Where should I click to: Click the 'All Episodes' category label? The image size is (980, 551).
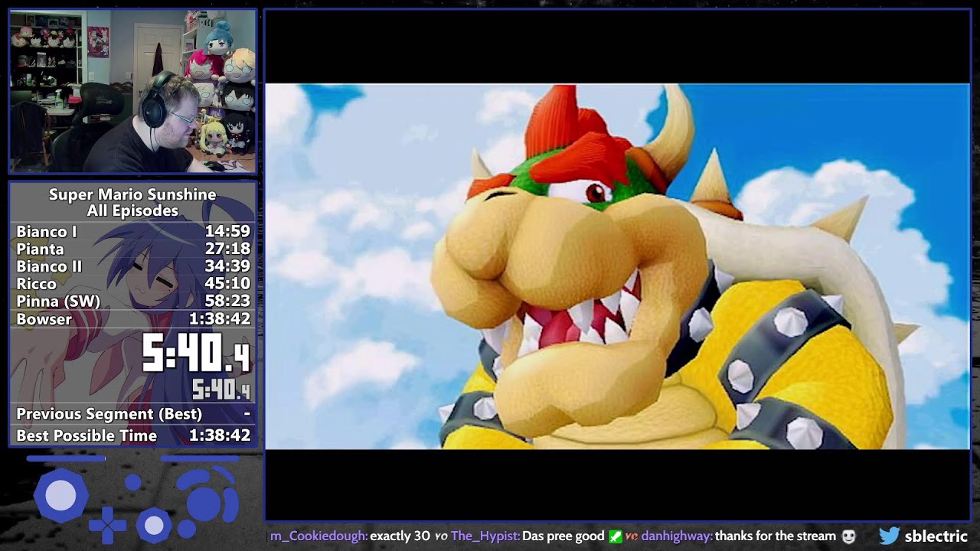pos(132,210)
